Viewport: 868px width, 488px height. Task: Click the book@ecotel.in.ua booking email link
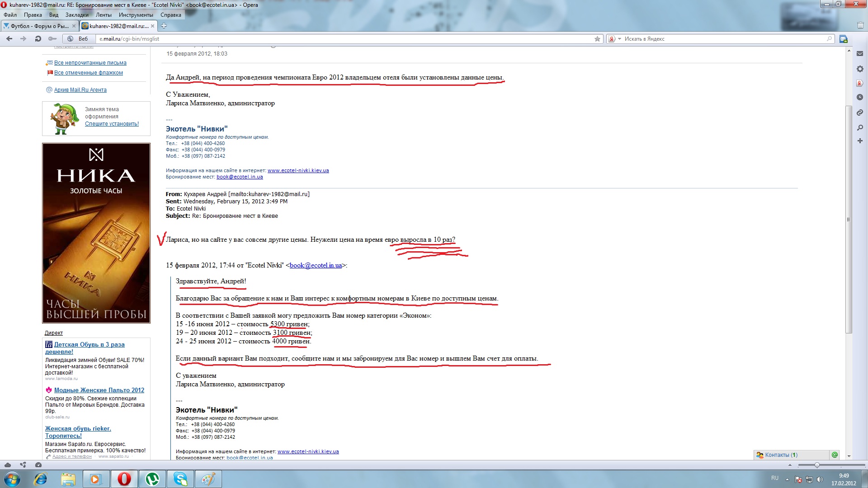[240, 177]
